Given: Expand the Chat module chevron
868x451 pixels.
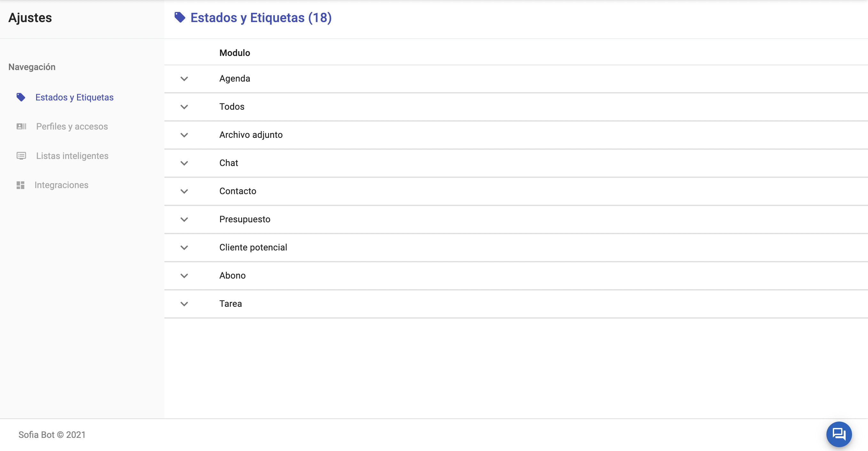Looking at the screenshot, I should point(184,163).
